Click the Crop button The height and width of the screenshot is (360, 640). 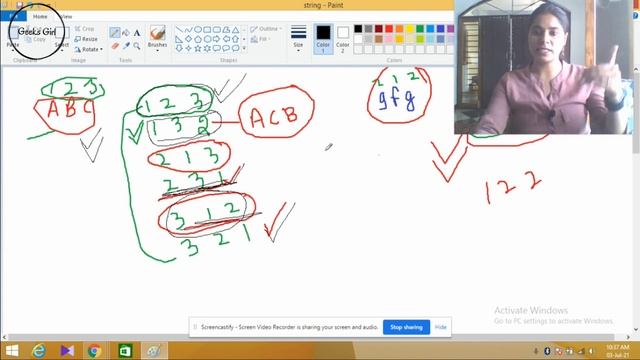coord(84,29)
